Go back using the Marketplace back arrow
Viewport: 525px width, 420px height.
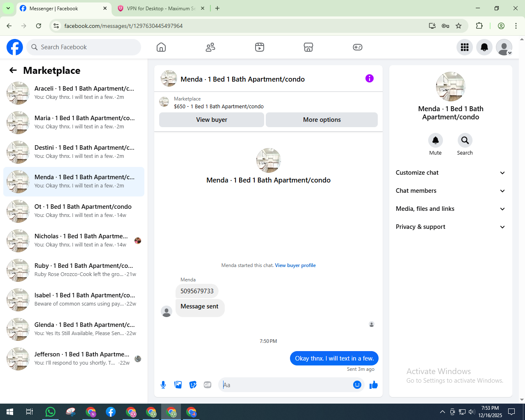tap(13, 71)
